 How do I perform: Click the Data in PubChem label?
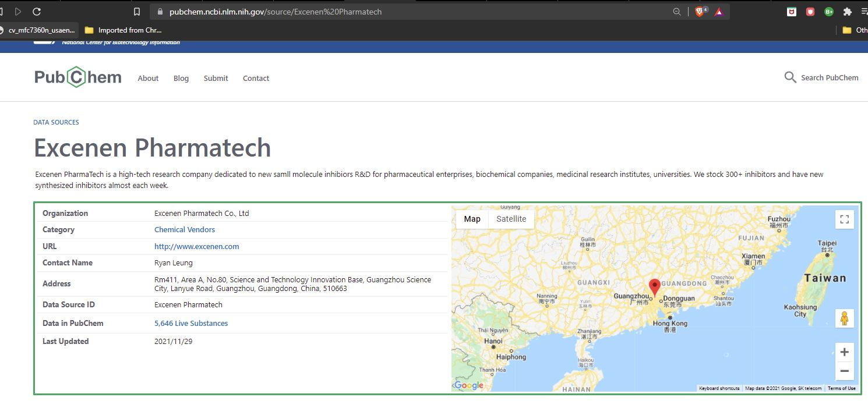72,323
